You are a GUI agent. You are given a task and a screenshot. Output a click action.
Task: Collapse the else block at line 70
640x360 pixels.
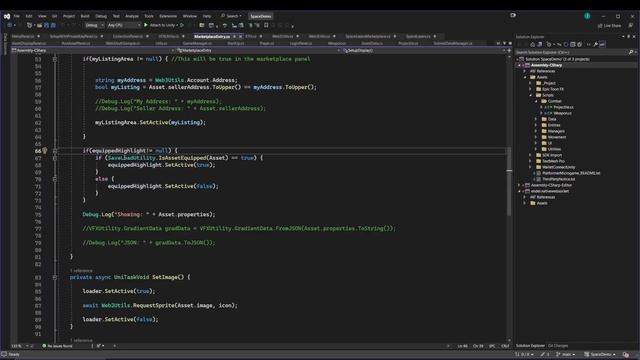[55, 179]
